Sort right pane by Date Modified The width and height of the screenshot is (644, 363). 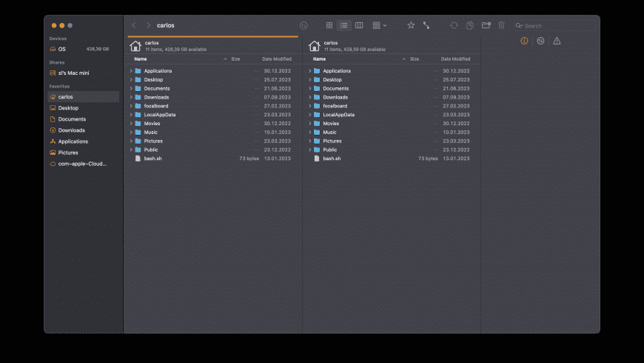(x=455, y=59)
